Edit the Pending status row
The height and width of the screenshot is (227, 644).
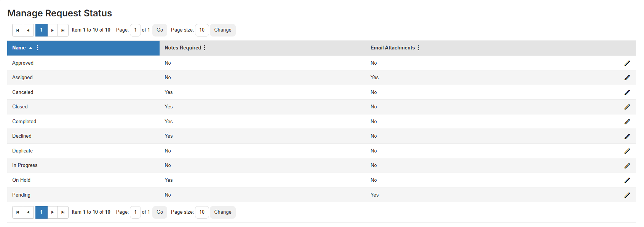pyautogui.click(x=627, y=195)
